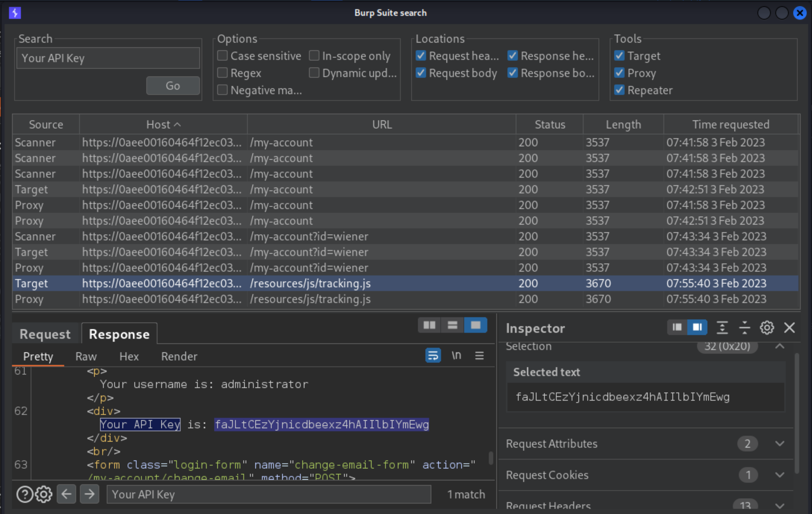Switch to the Request tab

pos(45,334)
